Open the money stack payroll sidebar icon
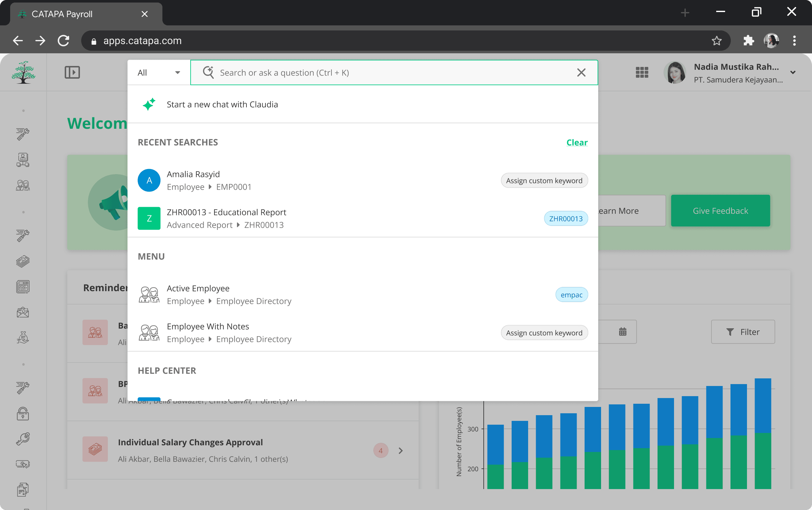The height and width of the screenshot is (510, 812). [23, 261]
